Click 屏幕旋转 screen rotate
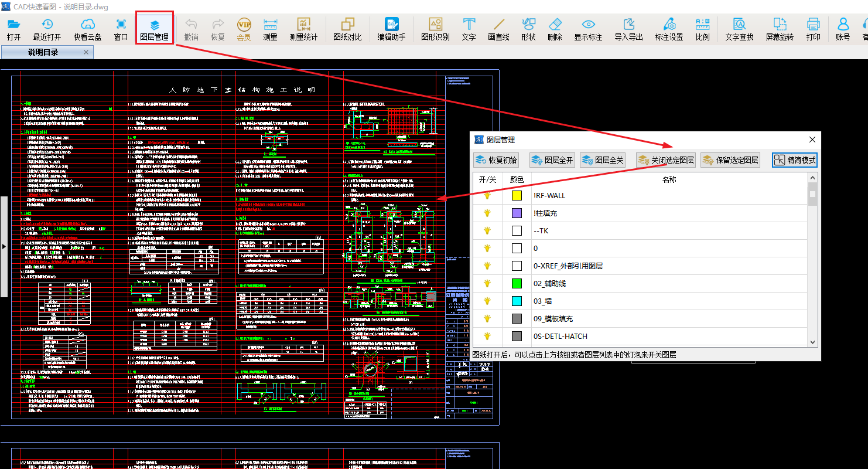The image size is (868, 469). [x=780, y=29]
